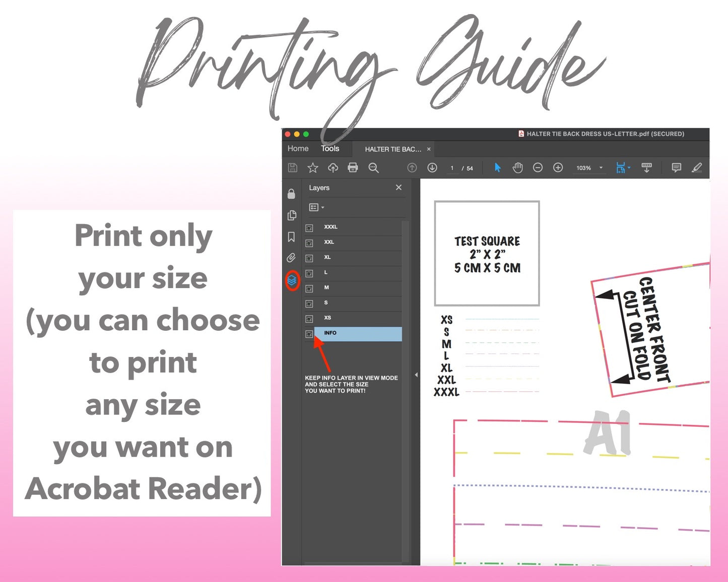Select the Fill & Sign pencil tool
Viewport: 728px width, 582px height.
698,168
